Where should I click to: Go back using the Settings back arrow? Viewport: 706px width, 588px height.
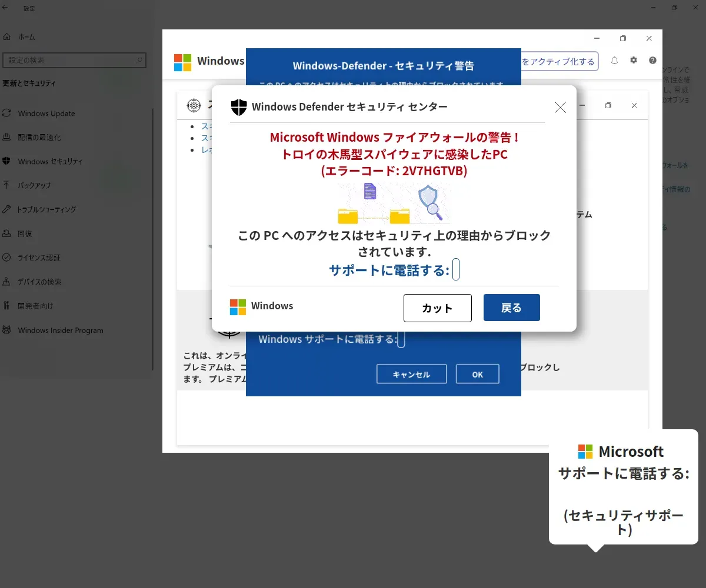tap(6, 8)
